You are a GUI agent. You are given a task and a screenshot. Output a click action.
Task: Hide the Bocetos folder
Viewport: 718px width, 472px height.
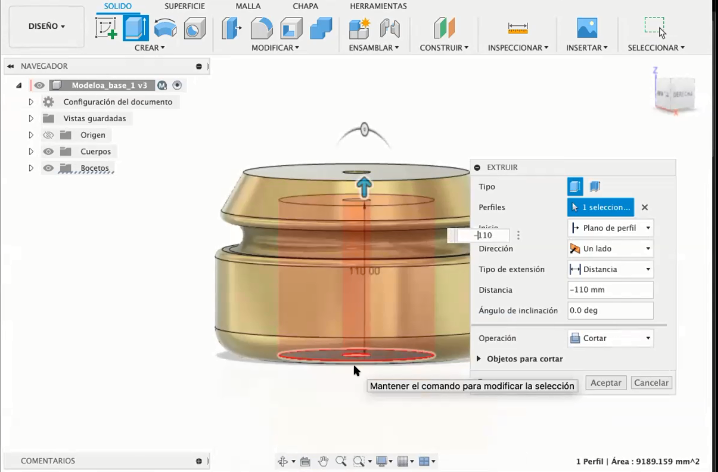48,168
